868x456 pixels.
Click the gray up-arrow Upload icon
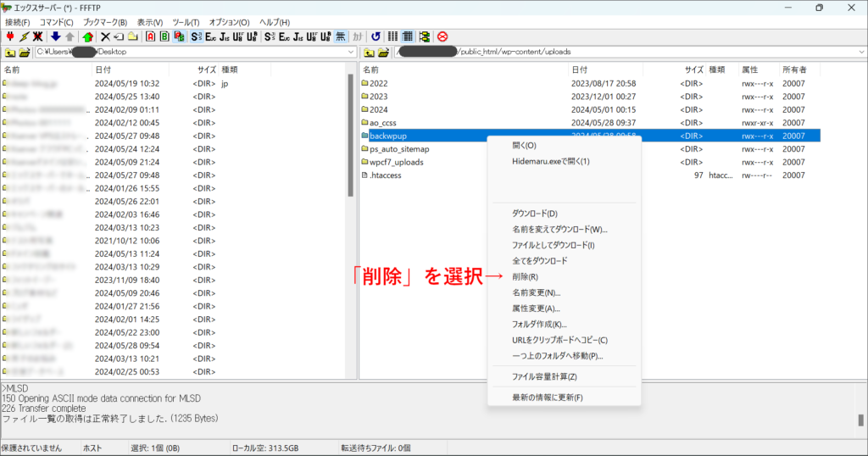[70, 36]
